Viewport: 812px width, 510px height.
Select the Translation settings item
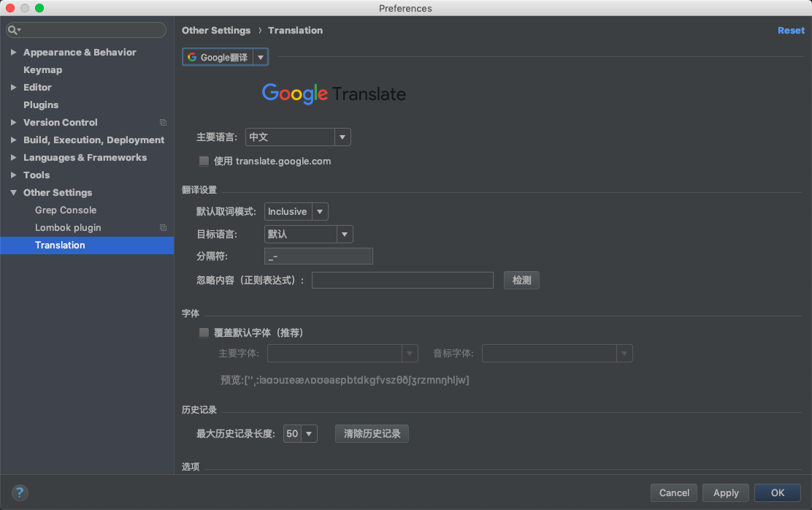pos(87,246)
